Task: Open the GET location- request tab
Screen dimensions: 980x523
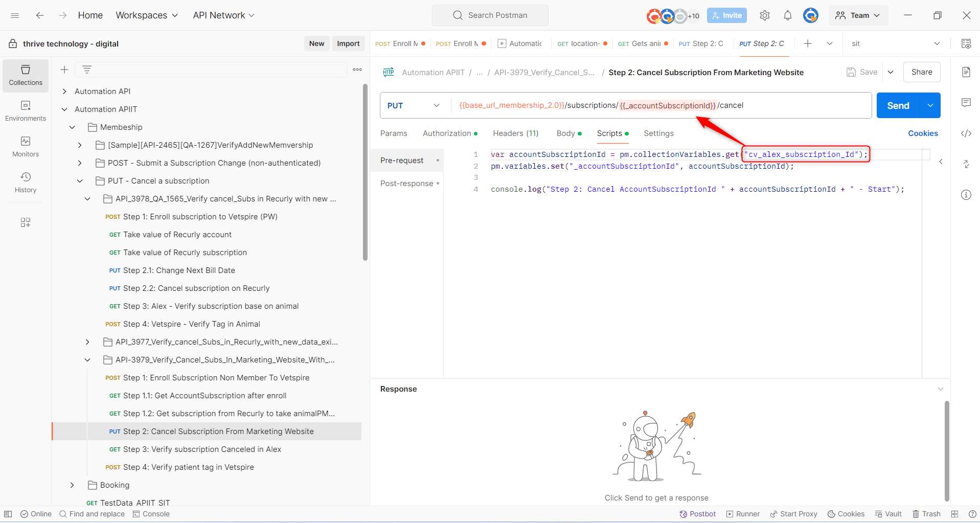Action: pyautogui.click(x=582, y=43)
